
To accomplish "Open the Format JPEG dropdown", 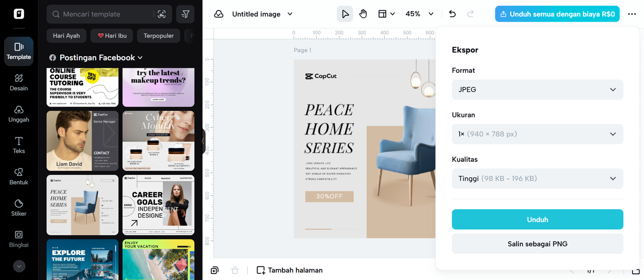I will 537,89.
